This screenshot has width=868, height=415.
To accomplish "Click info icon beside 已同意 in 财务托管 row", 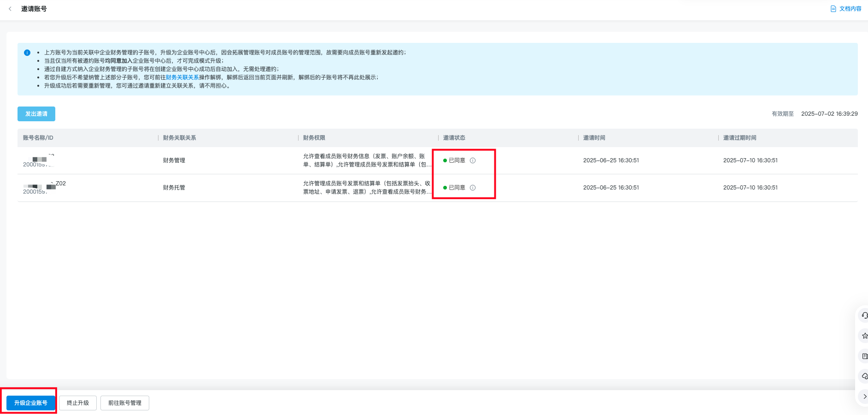I will (473, 188).
